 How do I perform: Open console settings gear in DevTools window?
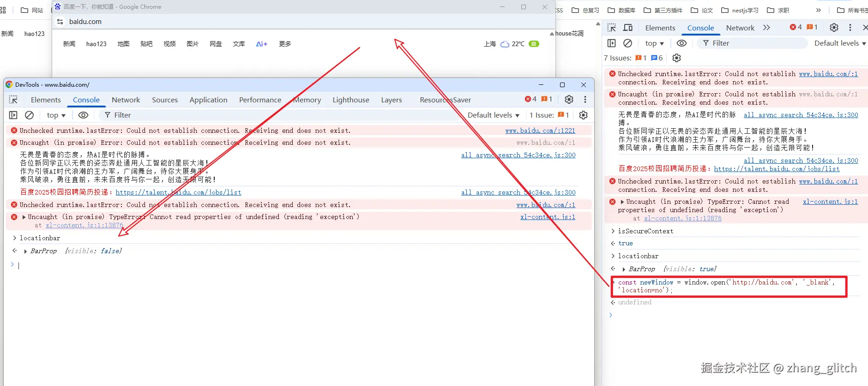click(584, 115)
